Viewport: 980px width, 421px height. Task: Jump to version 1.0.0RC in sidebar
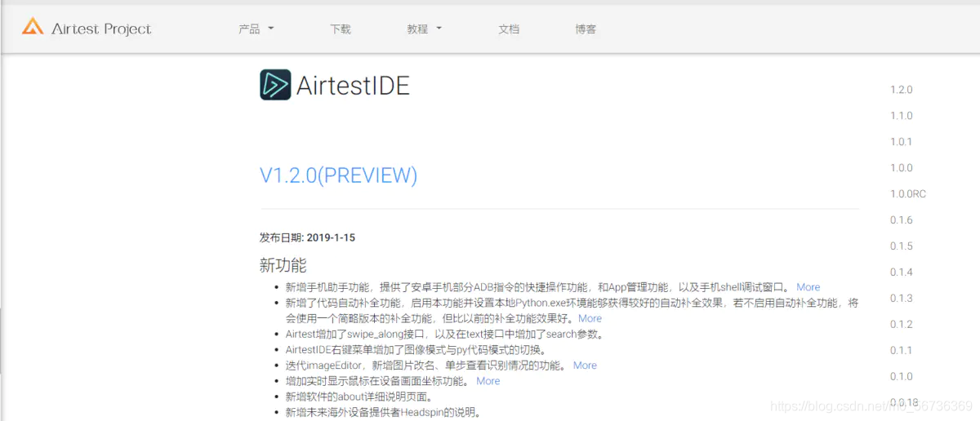908,194
